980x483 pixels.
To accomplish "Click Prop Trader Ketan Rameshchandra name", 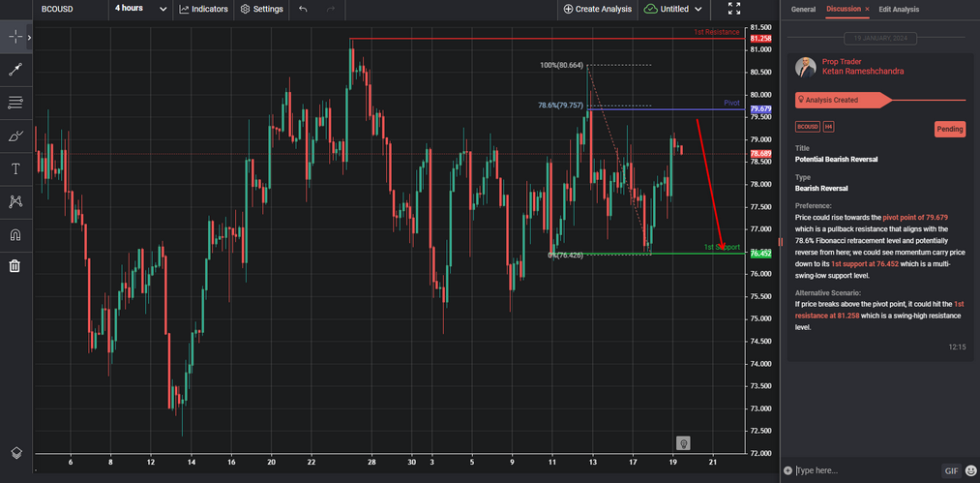I will tap(863, 67).
